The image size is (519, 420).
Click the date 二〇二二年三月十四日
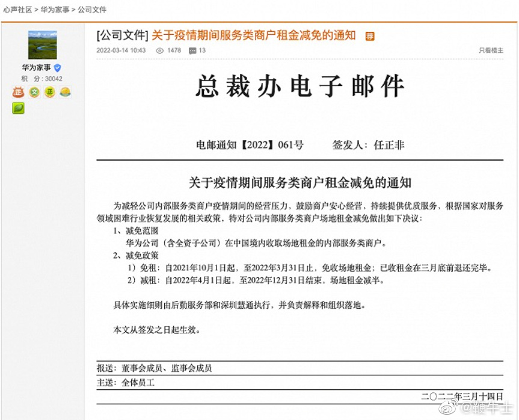pyautogui.click(x=462, y=396)
